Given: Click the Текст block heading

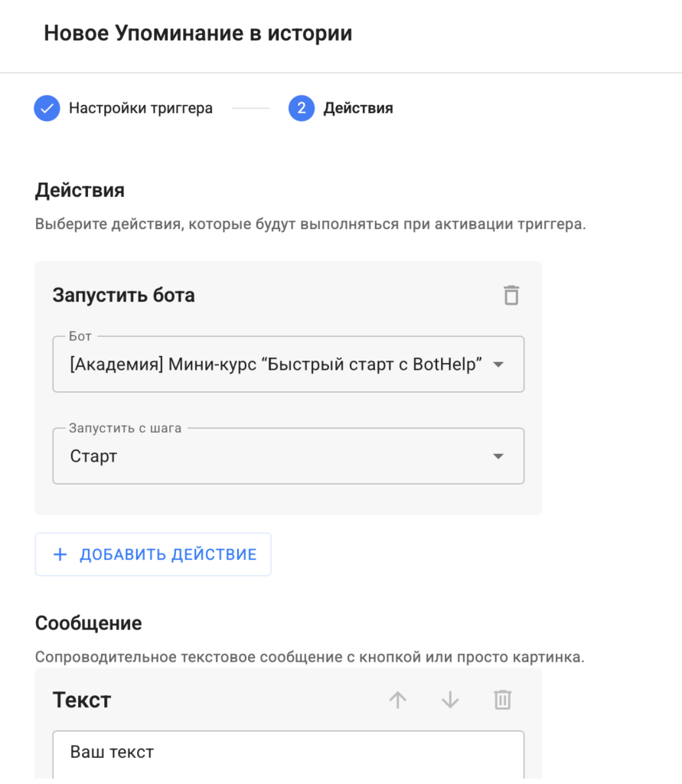Looking at the screenshot, I should click(82, 700).
